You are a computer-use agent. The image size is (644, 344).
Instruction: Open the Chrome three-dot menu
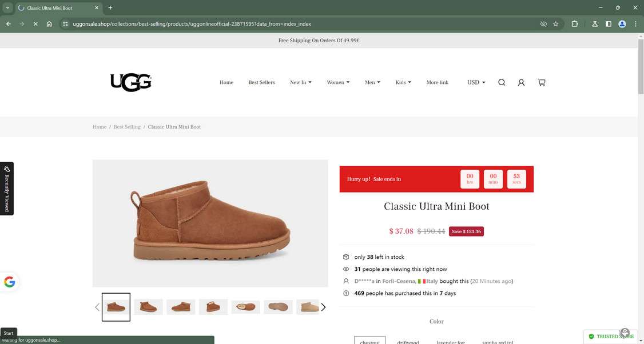point(635,24)
